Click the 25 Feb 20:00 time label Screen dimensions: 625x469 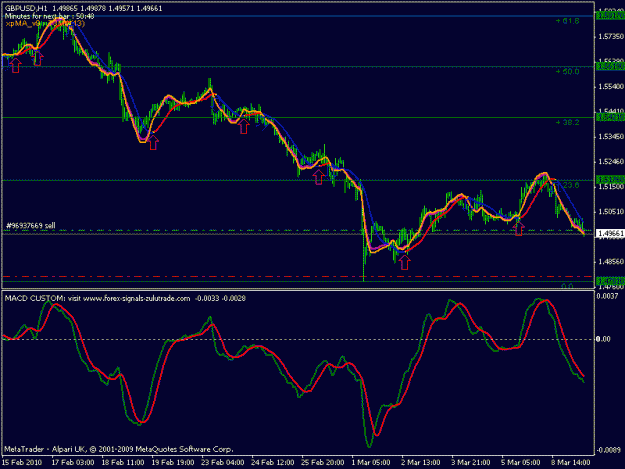[322, 463]
